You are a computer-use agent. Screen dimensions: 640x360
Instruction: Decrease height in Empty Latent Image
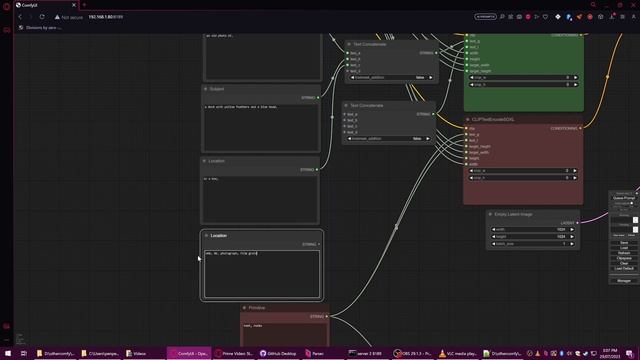(x=493, y=236)
